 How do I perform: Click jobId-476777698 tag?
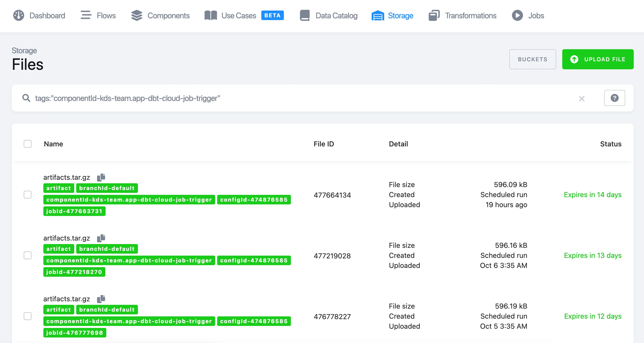click(75, 333)
